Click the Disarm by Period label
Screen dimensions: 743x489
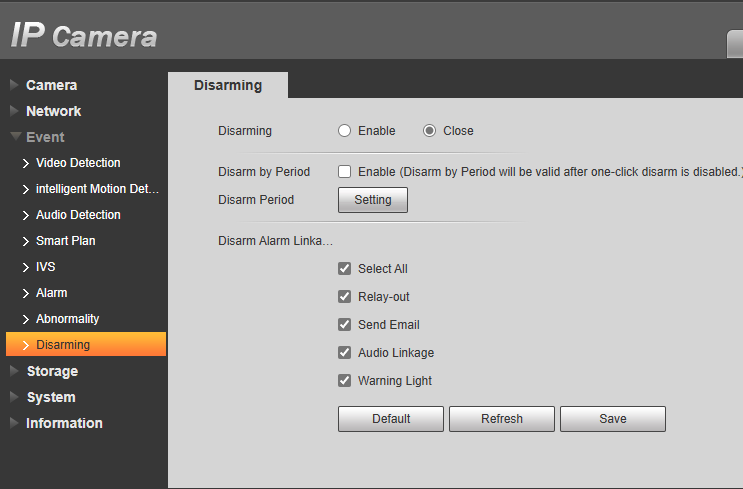pyautogui.click(x=264, y=172)
